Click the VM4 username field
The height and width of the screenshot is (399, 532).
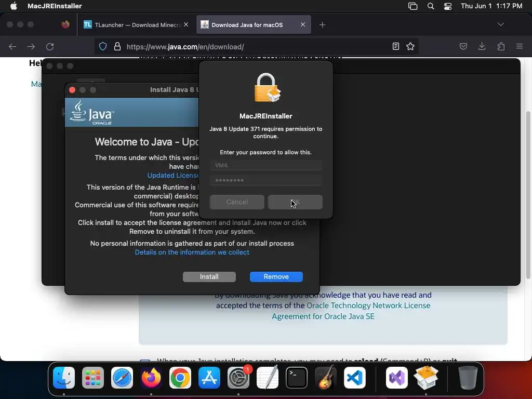[266, 165]
